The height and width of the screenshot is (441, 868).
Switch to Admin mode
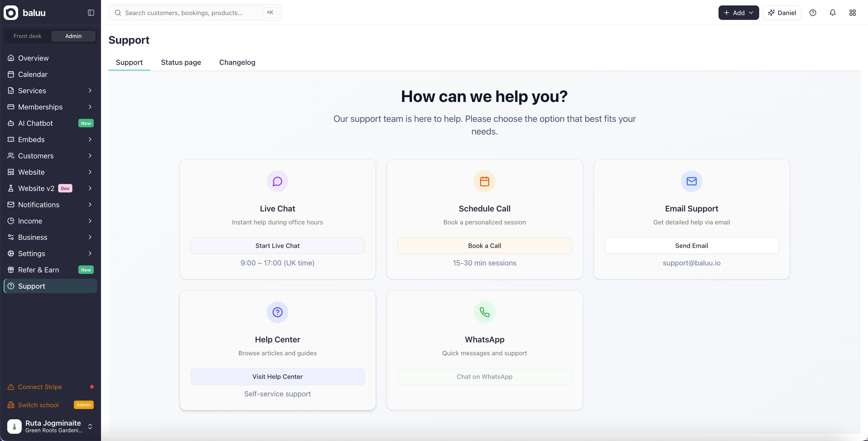[x=74, y=36]
